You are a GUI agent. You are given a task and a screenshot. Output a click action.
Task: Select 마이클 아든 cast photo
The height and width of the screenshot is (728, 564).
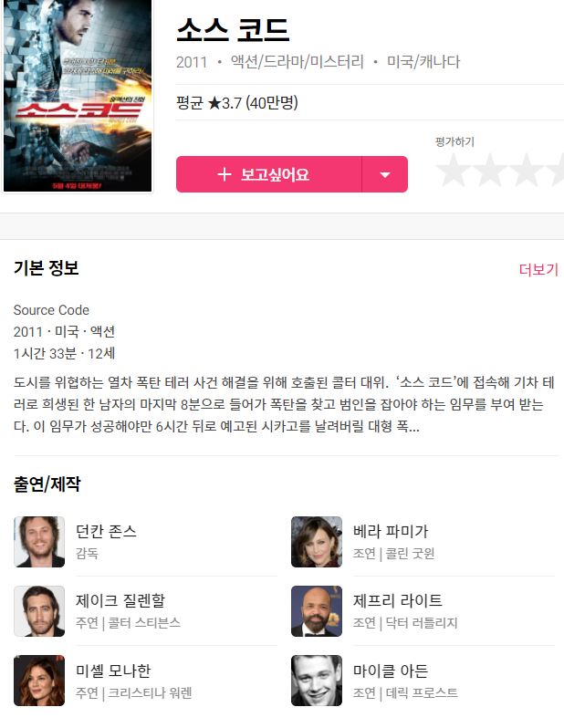[x=317, y=681]
